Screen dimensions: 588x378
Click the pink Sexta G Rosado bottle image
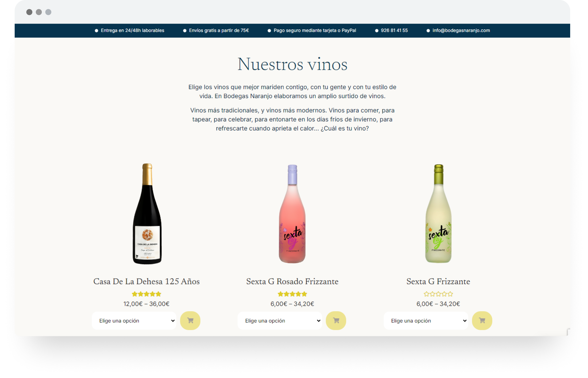(292, 213)
